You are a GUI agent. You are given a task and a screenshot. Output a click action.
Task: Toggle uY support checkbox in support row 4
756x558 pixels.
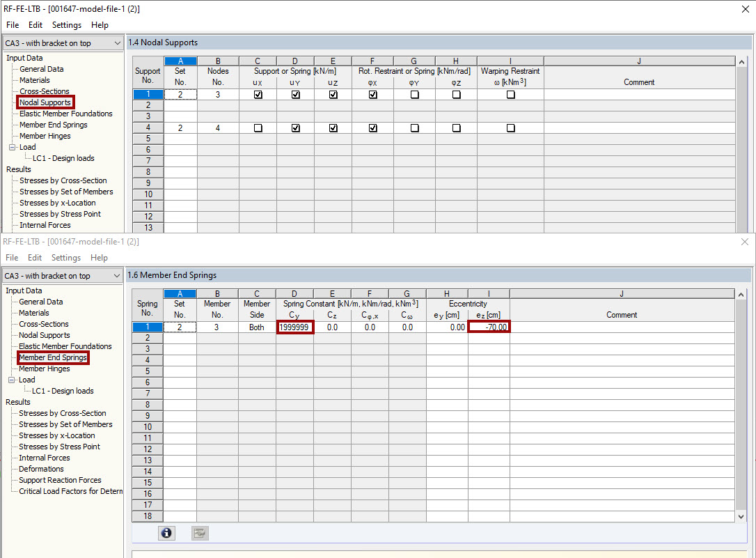coord(296,127)
